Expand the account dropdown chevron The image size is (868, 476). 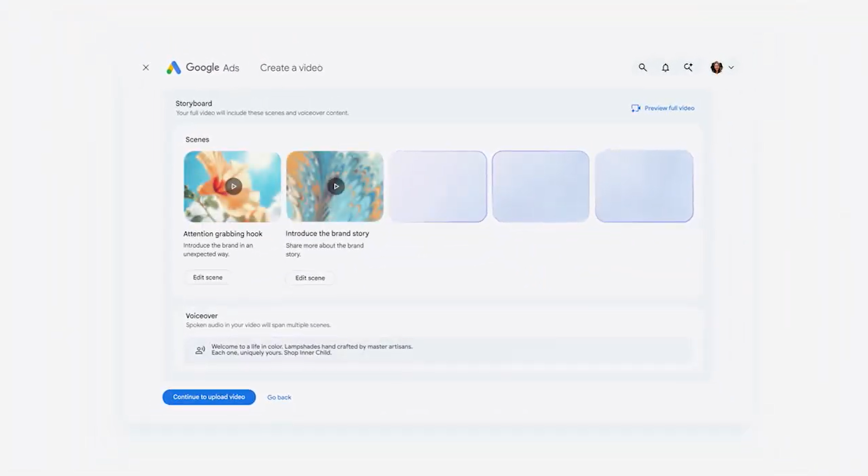point(731,68)
